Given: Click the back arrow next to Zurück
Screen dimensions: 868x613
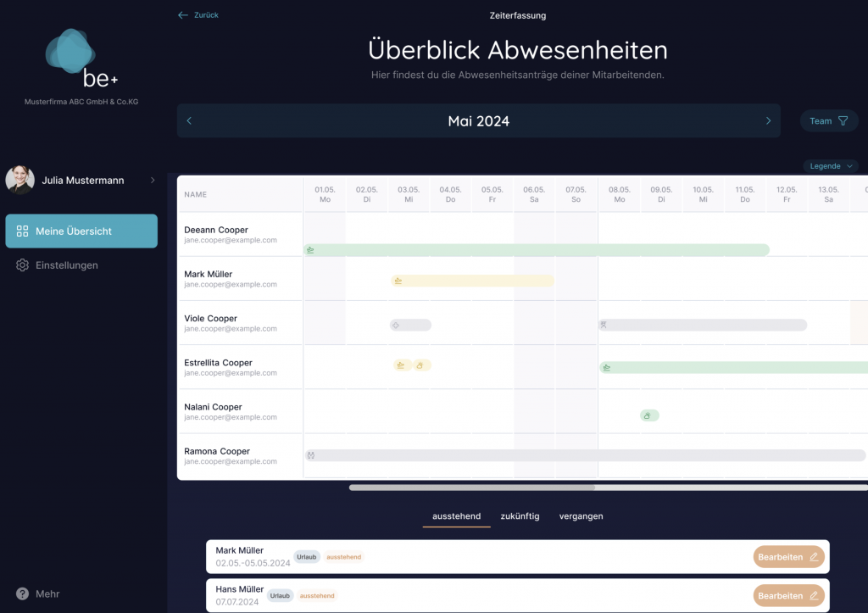Looking at the screenshot, I should click(182, 15).
